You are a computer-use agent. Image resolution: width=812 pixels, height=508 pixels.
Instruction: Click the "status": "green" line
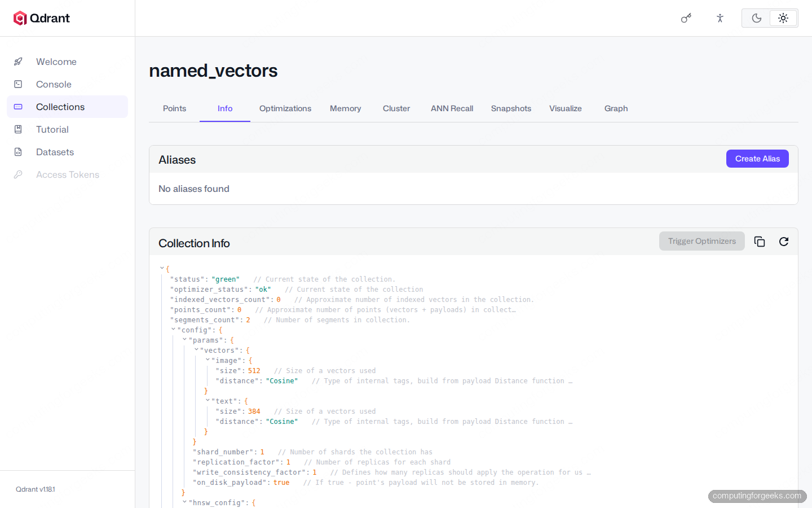[205, 279]
